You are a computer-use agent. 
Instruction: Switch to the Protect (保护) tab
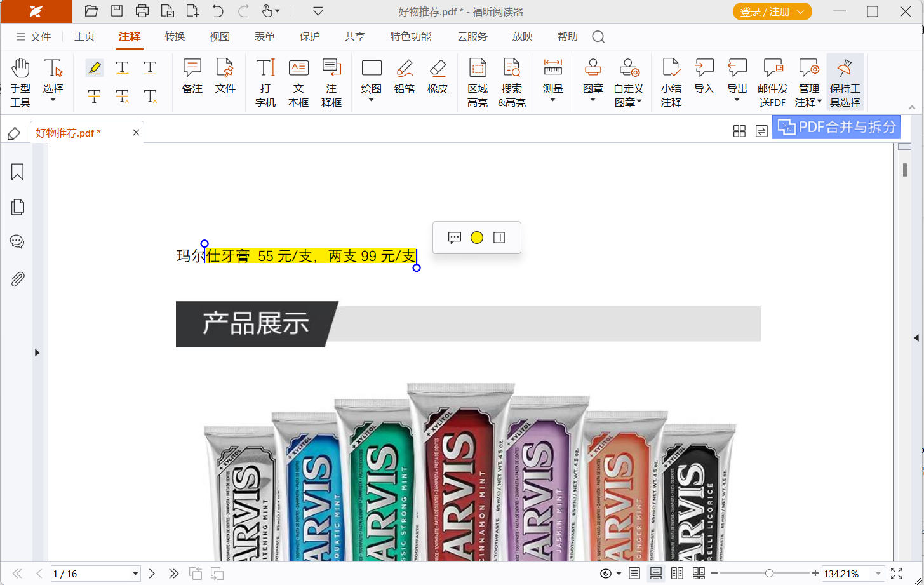tap(310, 37)
